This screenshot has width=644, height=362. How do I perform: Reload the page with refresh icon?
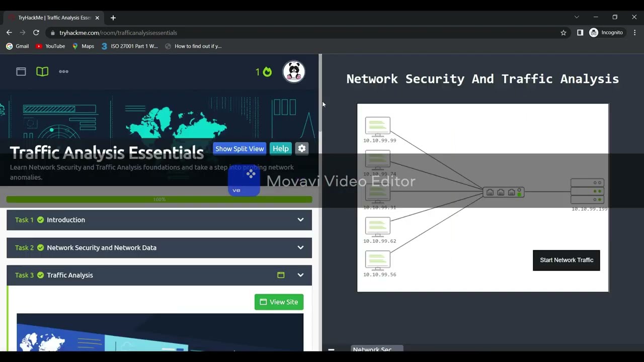36,33
